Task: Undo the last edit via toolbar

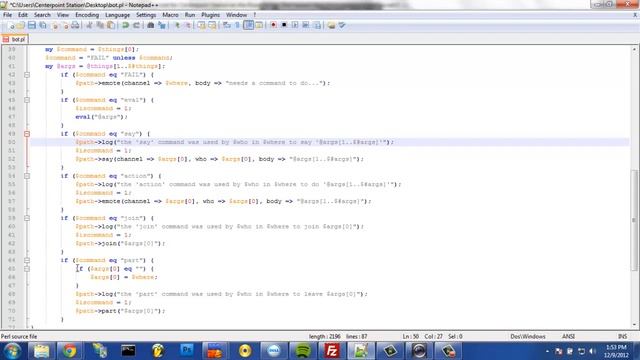Action: click(125, 25)
